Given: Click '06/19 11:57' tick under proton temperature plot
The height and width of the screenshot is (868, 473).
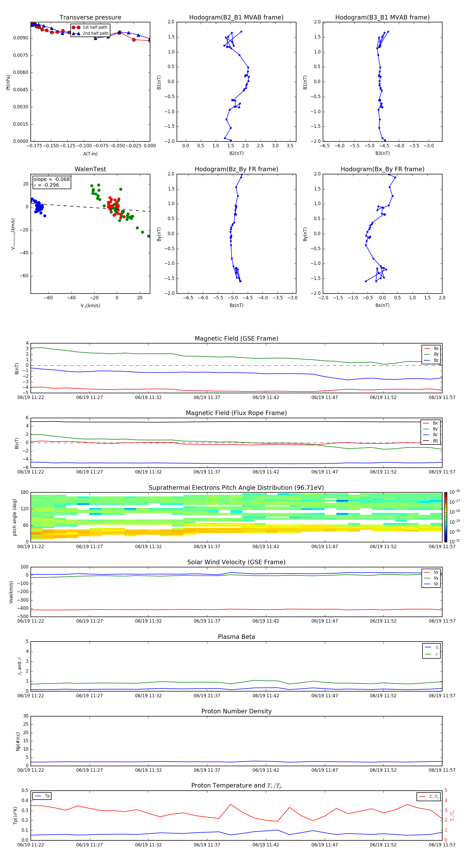Looking at the screenshot, I should pyautogui.click(x=442, y=845).
